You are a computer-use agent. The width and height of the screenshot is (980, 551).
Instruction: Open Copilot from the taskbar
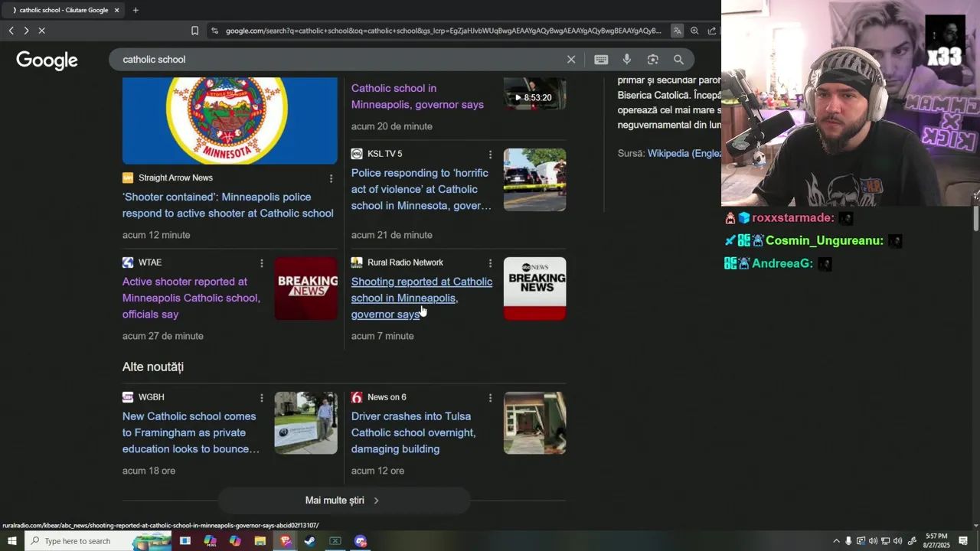click(x=235, y=541)
